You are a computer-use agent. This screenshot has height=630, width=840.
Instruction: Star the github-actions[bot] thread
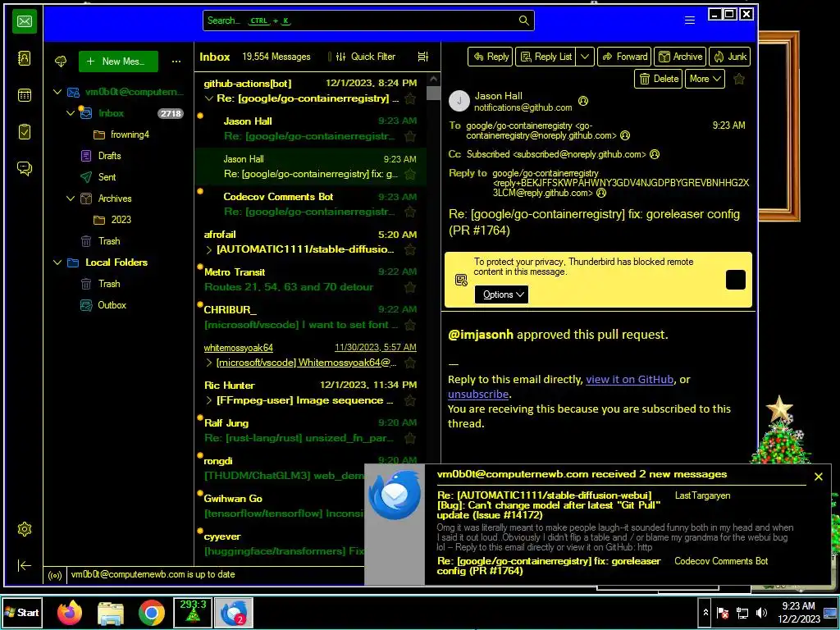[x=410, y=98]
